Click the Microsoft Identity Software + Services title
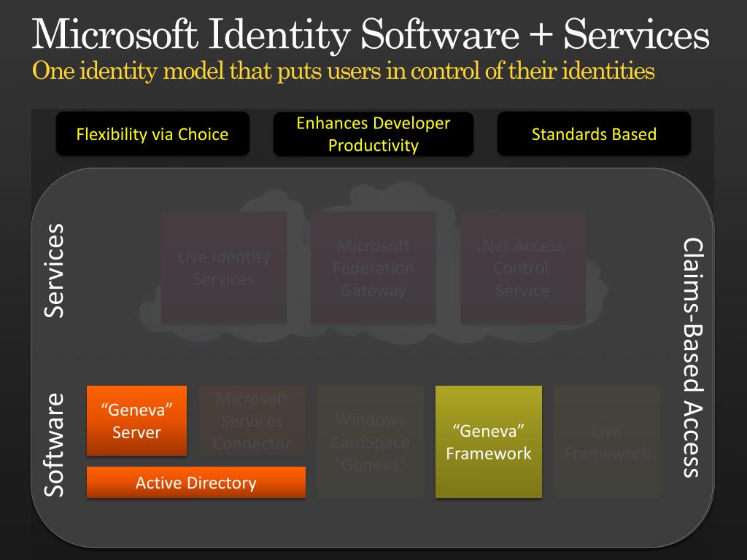 [371, 34]
